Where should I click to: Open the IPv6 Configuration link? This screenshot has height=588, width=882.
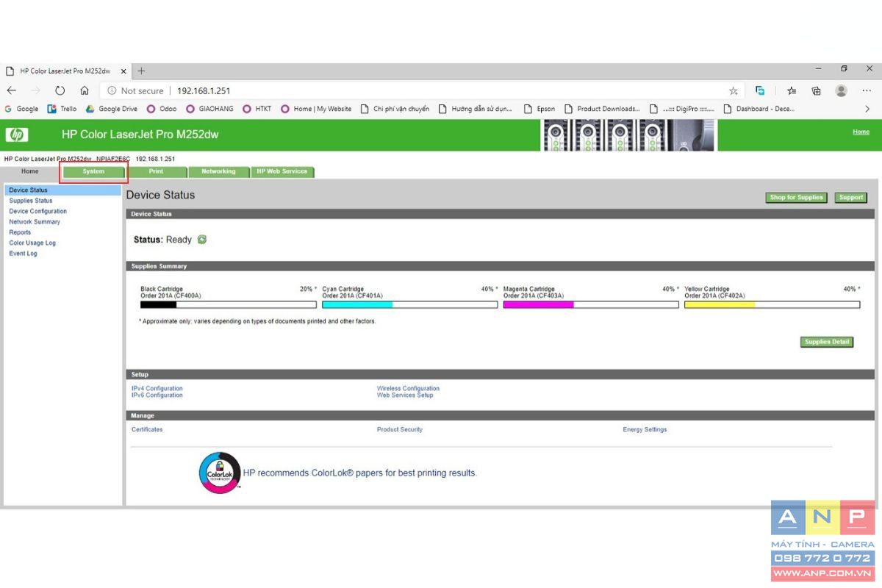pos(157,395)
